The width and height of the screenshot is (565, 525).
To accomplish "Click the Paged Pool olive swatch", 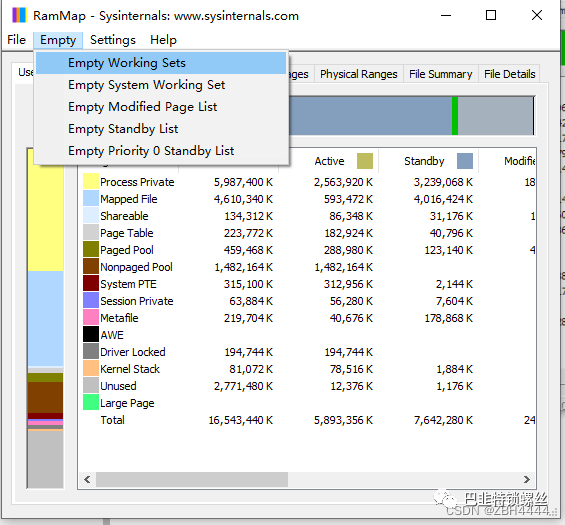I will click(x=91, y=249).
